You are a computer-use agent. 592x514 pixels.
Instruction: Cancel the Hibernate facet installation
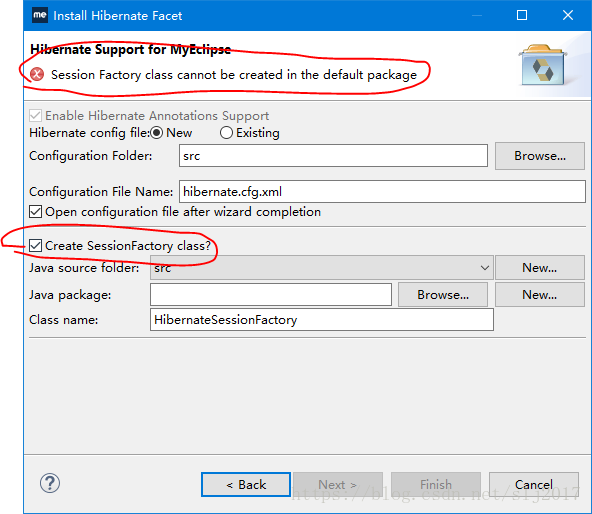point(534,485)
